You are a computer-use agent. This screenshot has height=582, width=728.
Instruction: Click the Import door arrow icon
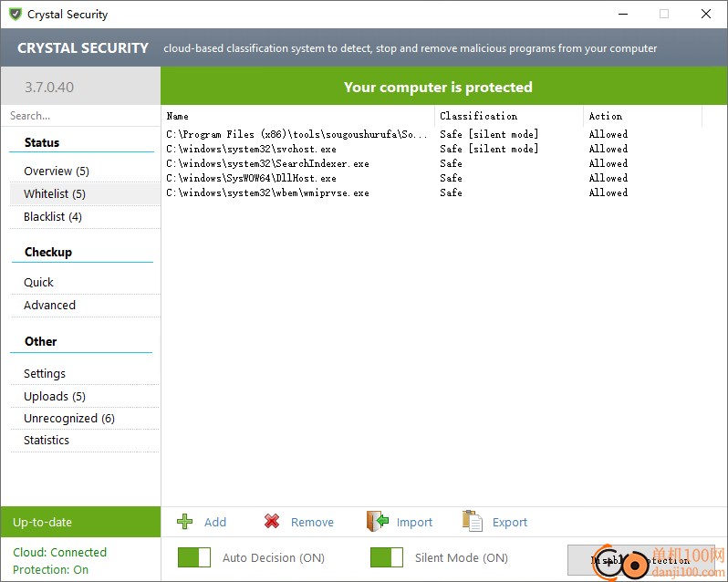378,521
